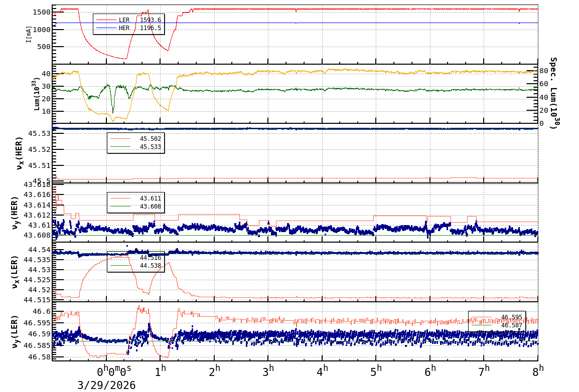Click the 43.614 tick label
Image resolution: width=579 pixels, height=392 pixels.
click(37, 205)
